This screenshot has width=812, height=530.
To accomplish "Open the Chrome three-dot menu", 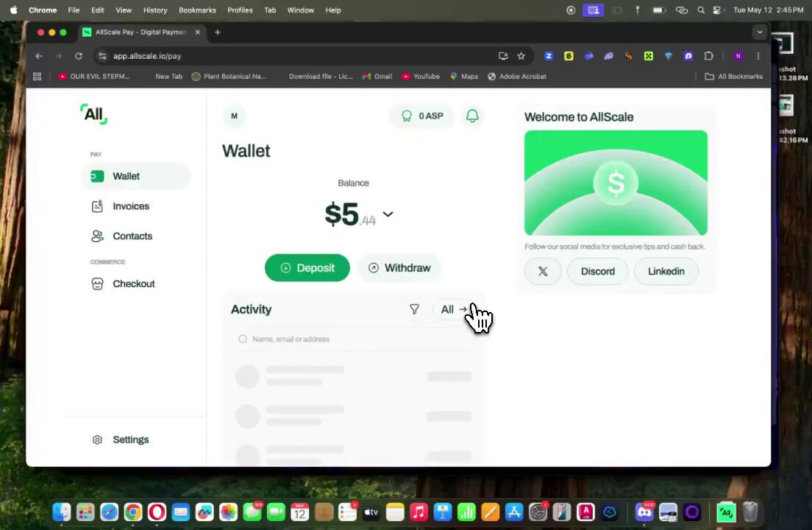I will (x=758, y=56).
